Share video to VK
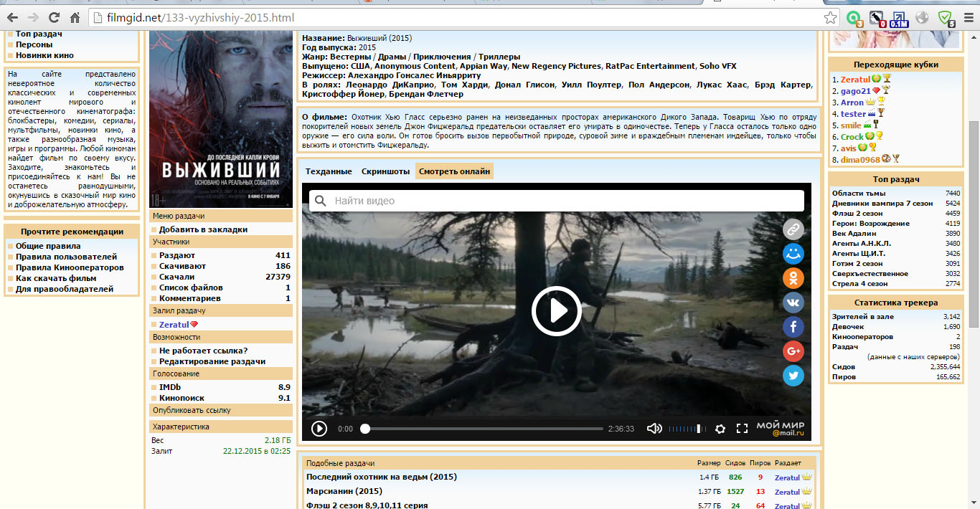The width and height of the screenshot is (980, 509). coord(793,303)
